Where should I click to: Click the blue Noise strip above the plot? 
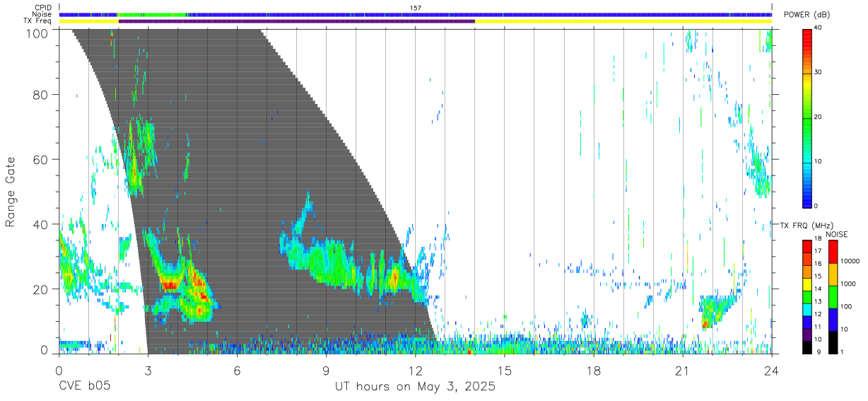click(416, 14)
